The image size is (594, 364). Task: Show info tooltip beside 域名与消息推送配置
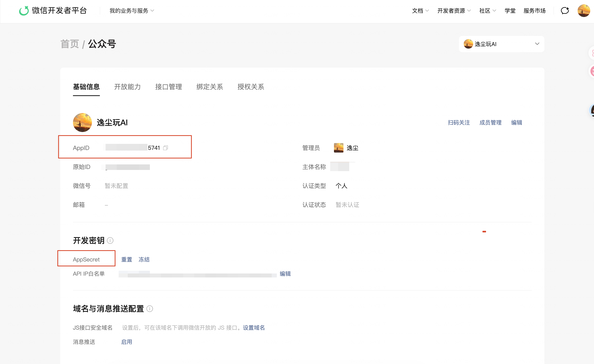(150, 309)
